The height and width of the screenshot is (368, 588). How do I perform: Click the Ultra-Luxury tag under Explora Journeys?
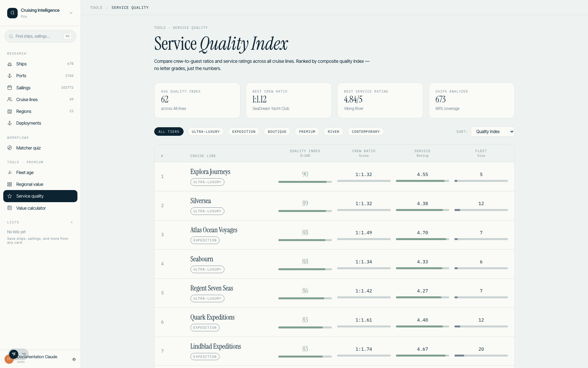207,182
